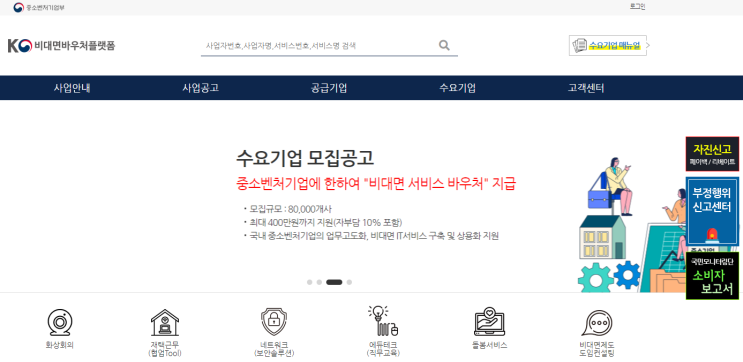The height and width of the screenshot is (362, 743).
Task: Click the 로그인 link
Action: coord(637,7)
